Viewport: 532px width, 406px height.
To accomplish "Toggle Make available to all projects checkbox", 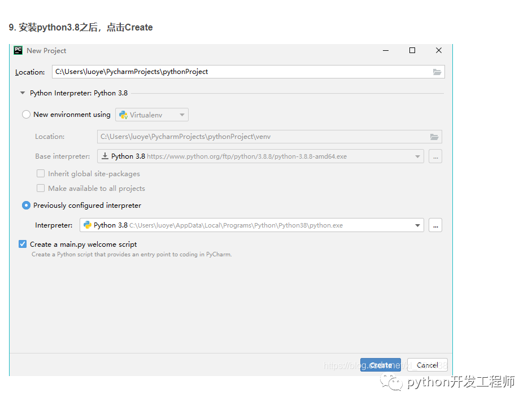I will (x=41, y=188).
